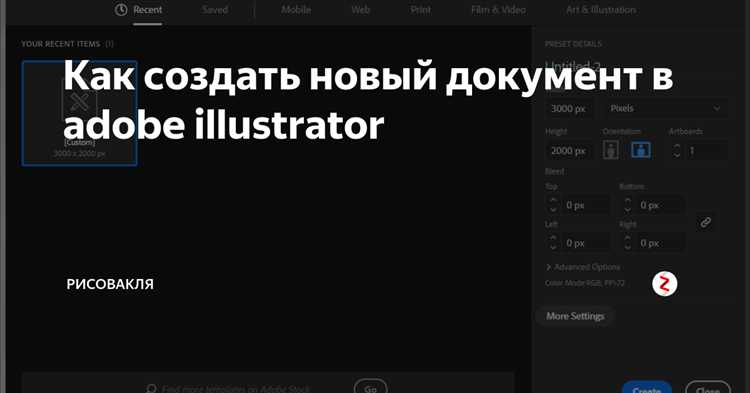
Task: Click the YOUR RECENT ITEMS heading
Action: click(61, 44)
